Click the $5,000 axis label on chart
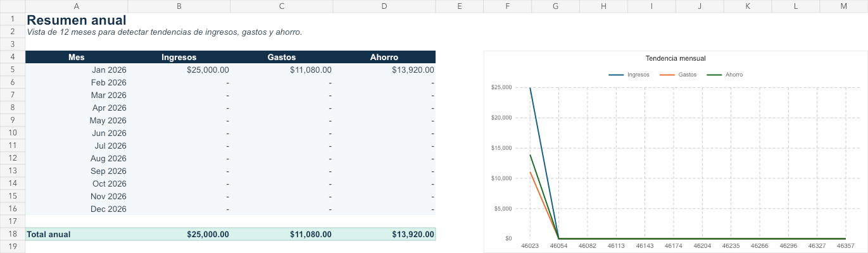Viewport: 868px width, 253px height. (x=503, y=209)
